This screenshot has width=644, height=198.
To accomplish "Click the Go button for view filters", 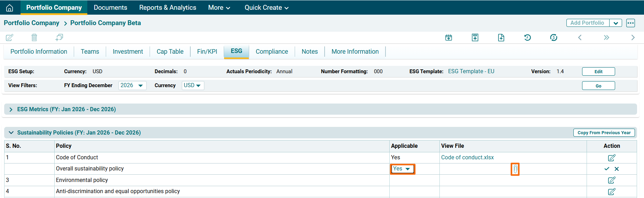I will [x=598, y=86].
